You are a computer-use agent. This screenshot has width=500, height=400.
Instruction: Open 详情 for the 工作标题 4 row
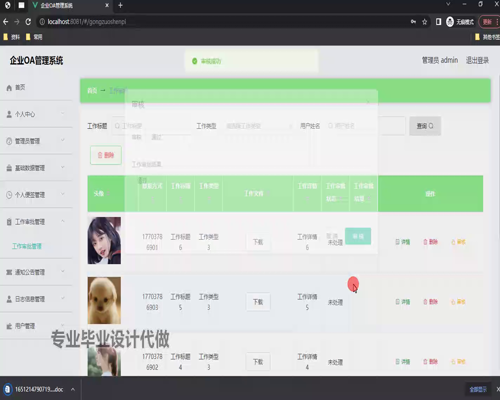tap(403, 362)
